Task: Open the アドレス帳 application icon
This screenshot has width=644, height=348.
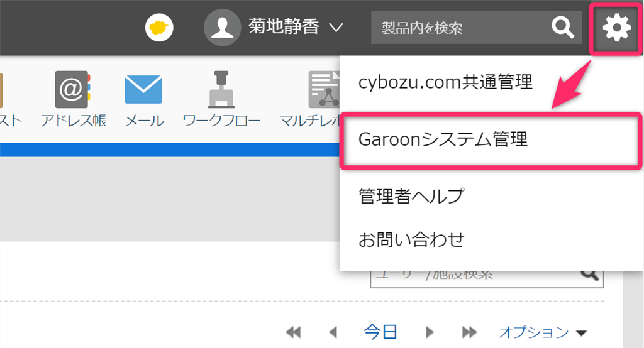Action: coord(73,89)
